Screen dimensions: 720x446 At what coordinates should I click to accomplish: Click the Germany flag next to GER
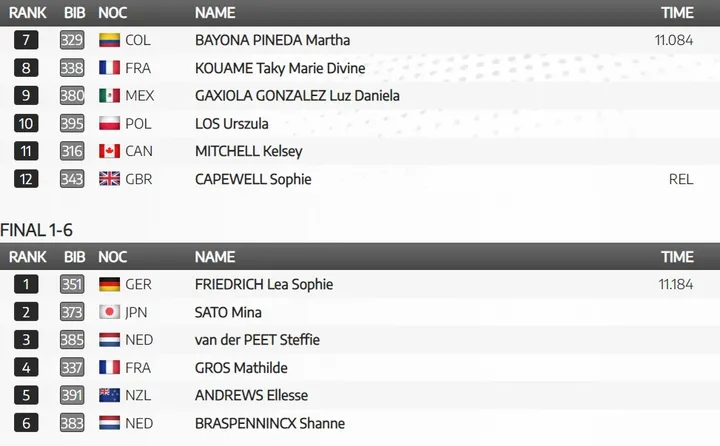(x=110, y=284)
